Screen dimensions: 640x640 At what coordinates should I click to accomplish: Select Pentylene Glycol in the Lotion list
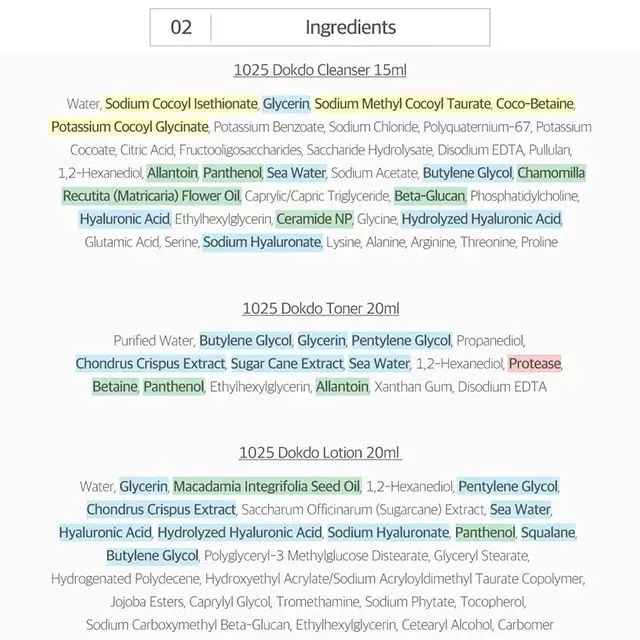(508, 486)
